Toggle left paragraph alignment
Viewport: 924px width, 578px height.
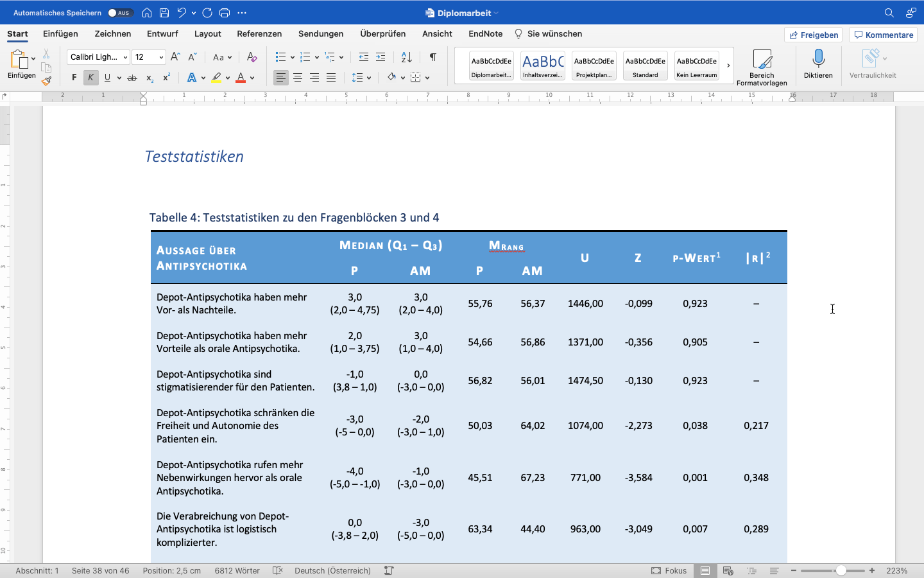(281, 78)
